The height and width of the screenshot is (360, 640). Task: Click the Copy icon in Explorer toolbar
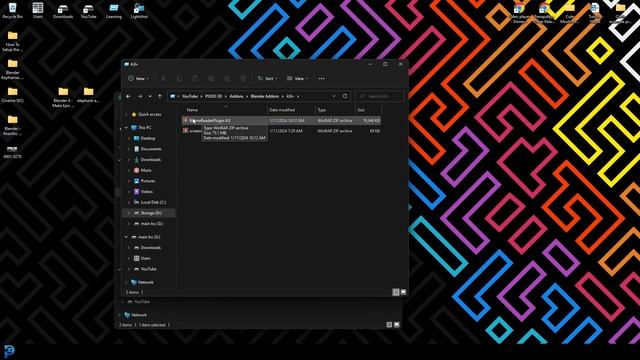179,78
